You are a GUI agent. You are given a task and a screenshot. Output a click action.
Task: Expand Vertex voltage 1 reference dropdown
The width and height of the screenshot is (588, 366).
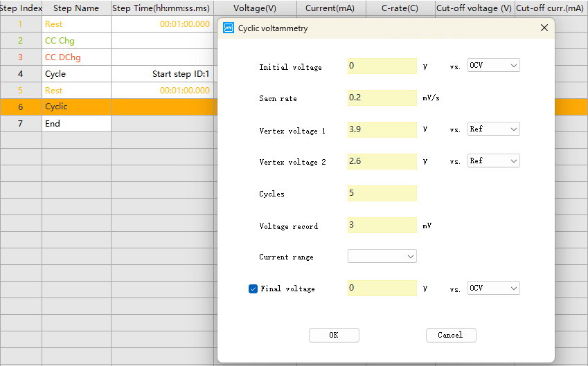point(493,129)
